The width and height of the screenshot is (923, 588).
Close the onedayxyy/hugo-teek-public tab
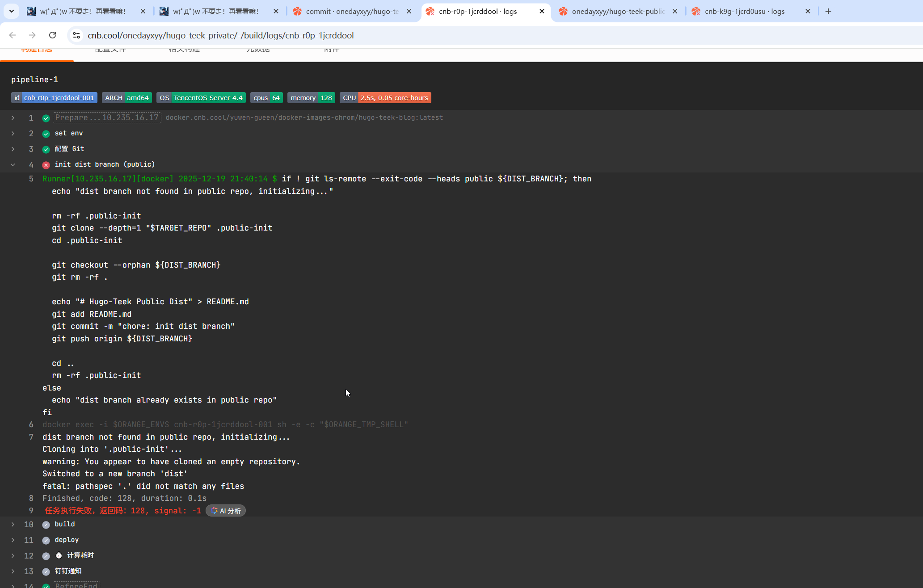(x=675, y=11)
